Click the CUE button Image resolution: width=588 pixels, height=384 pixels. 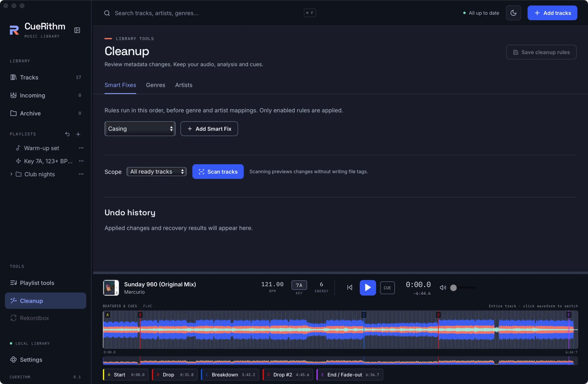tap(387, 288)
